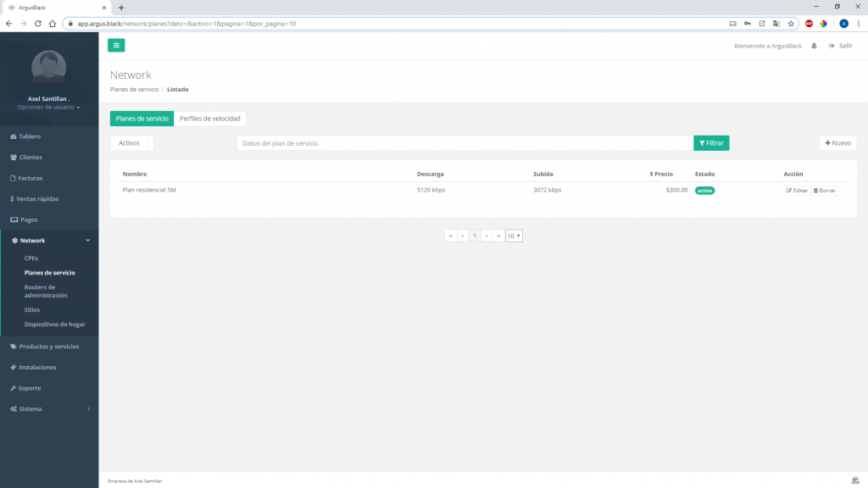Screen dimensions: 868x488
Task: Click the activo status badge
Action: click(704, 191)
